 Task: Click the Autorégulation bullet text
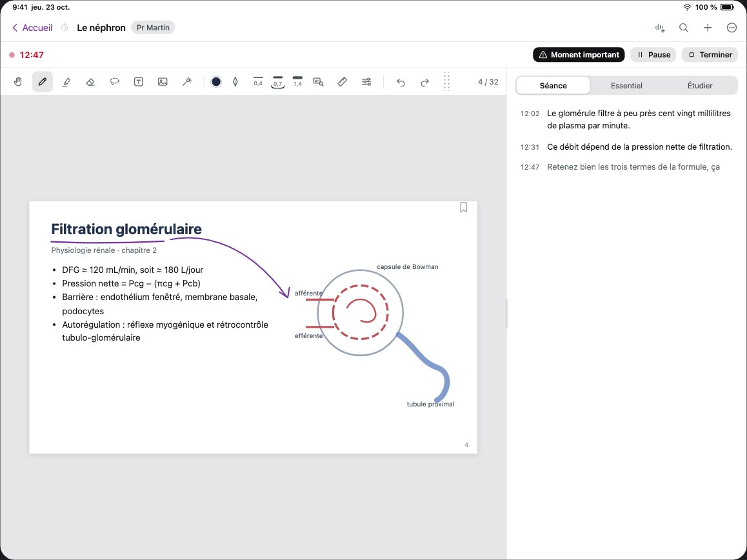pos(165,331)
